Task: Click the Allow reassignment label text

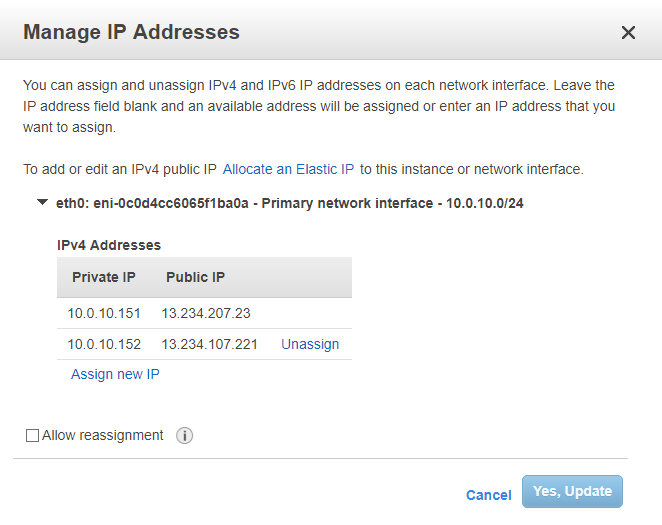Action: tap(102, 436)
